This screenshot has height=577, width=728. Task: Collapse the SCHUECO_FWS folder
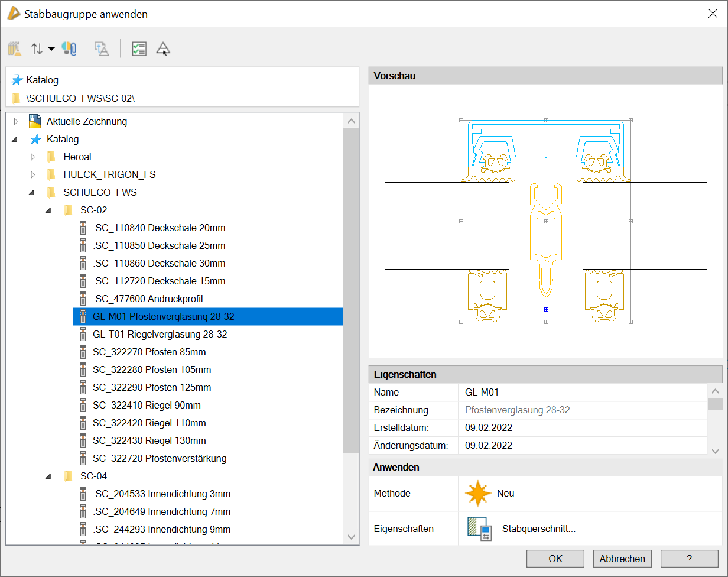tap(31, 193)
